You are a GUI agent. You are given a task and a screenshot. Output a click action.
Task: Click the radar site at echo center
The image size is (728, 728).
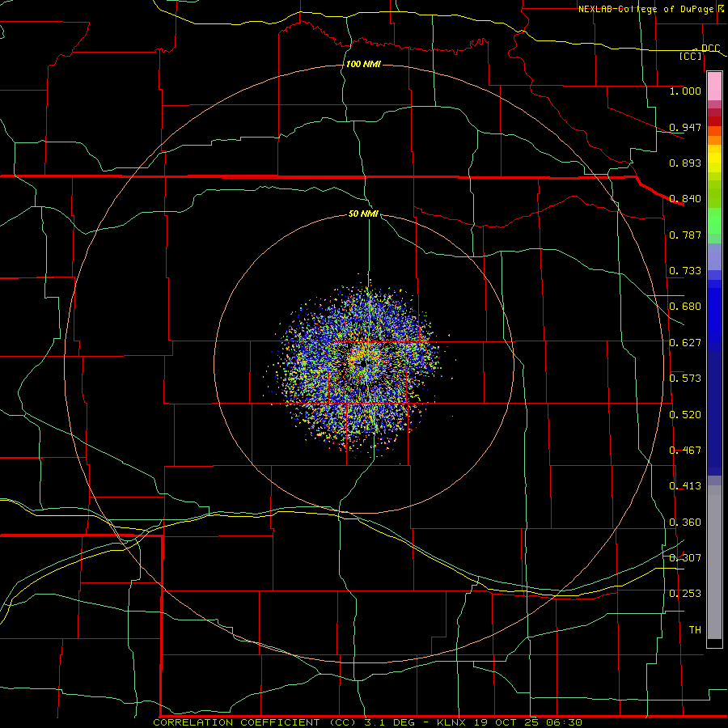pos(363,362)
